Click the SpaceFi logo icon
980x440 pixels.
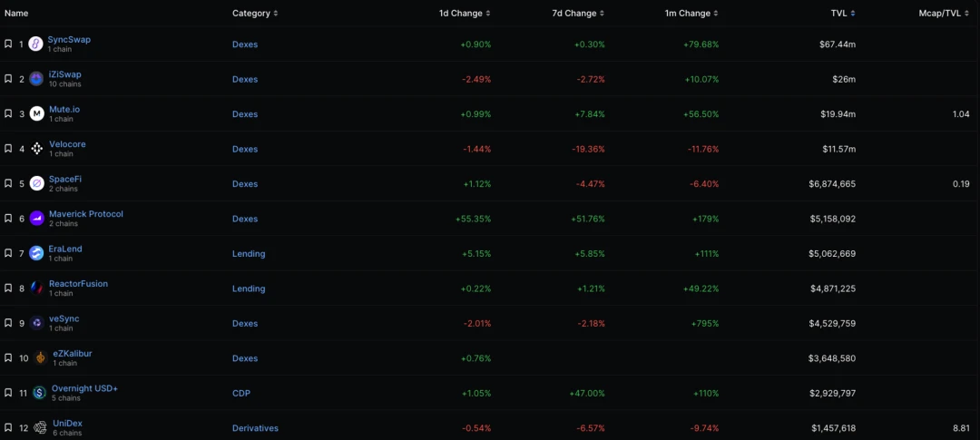36,183
